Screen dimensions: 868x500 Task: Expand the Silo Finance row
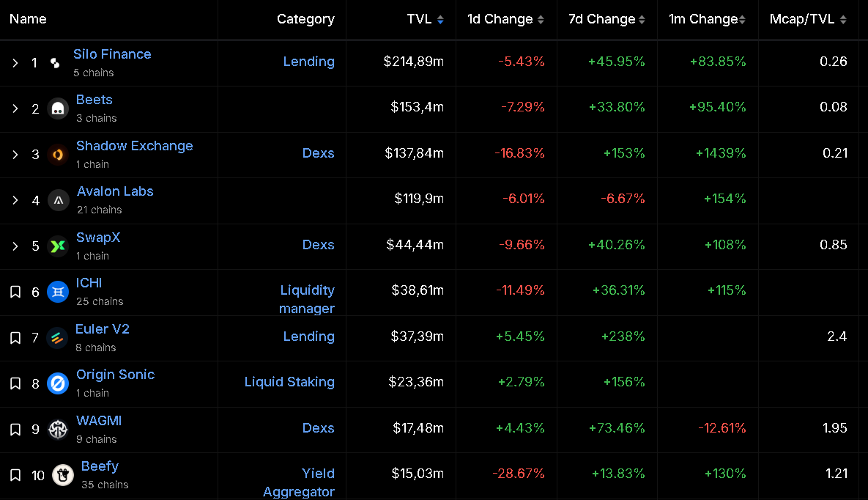point(15,63)
